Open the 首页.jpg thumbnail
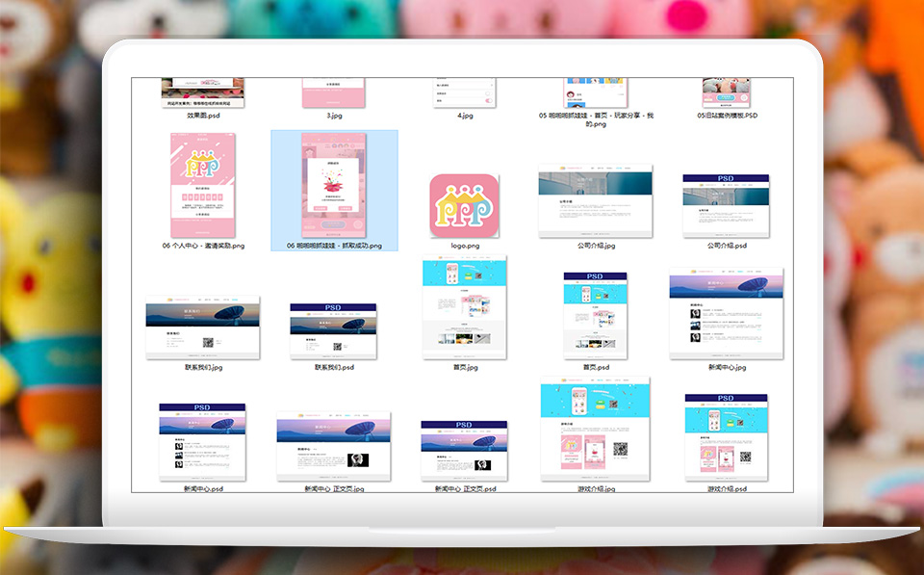The height and width of the screenshot is (575, 924). (x=464, y=307)
